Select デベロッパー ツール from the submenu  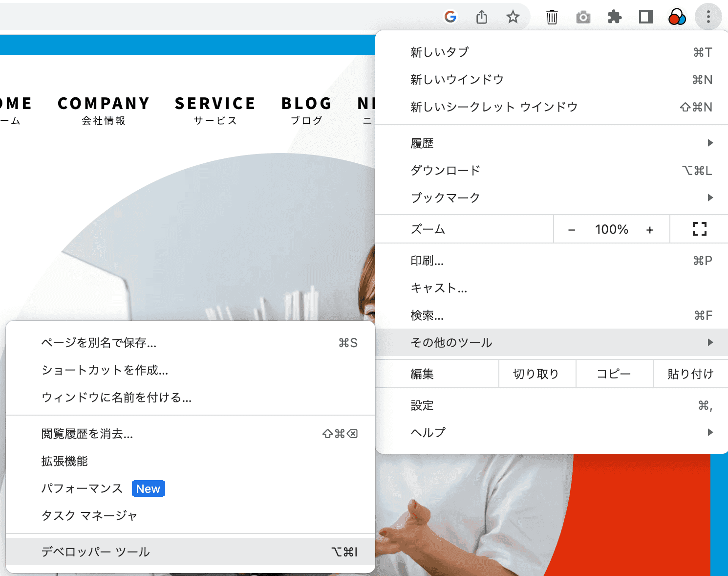click(x=191, y=552)
